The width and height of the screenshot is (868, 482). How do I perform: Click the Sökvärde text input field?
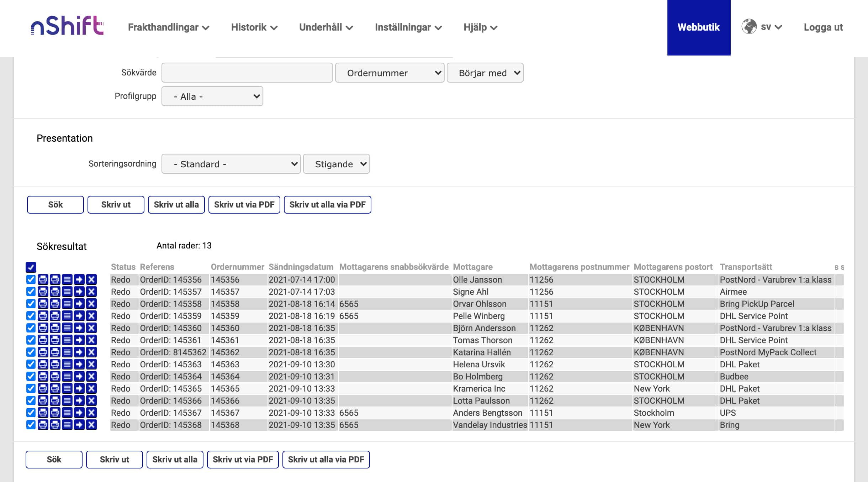(x=247, y=73)
